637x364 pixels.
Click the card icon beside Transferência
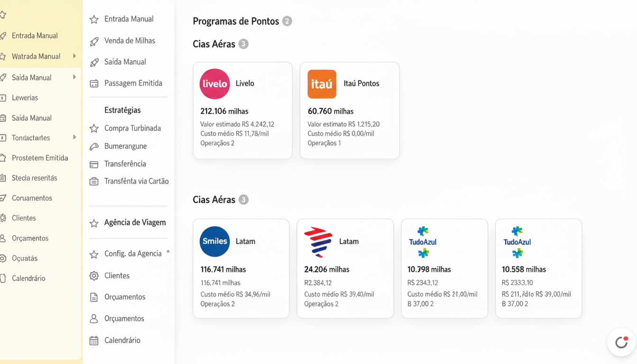pos(94,164)
